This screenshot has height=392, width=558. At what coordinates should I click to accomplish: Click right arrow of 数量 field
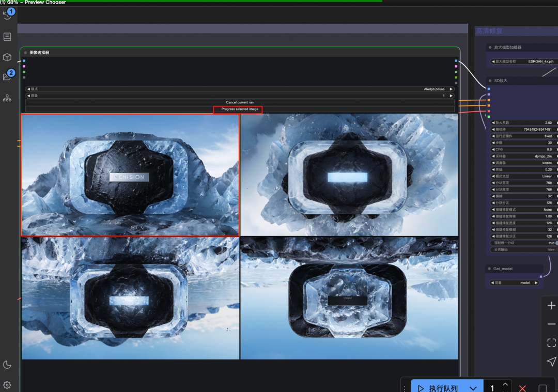pos(451,96)
